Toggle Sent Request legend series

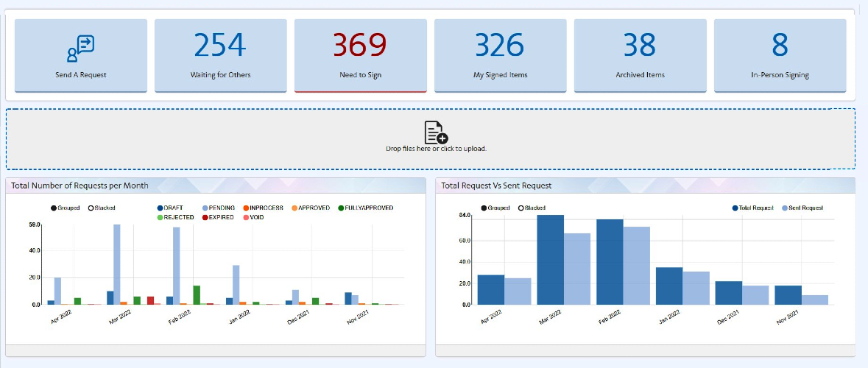(x=802, y=208)
